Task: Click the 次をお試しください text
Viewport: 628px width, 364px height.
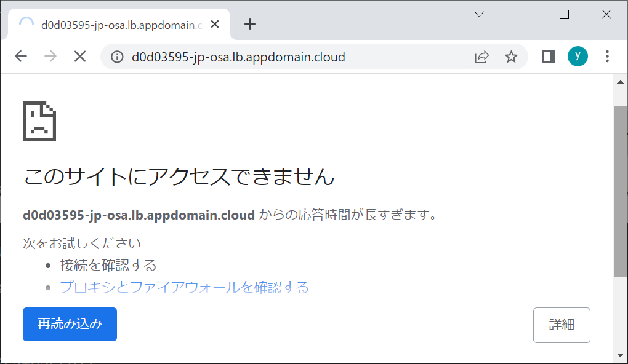Action: 82,243
